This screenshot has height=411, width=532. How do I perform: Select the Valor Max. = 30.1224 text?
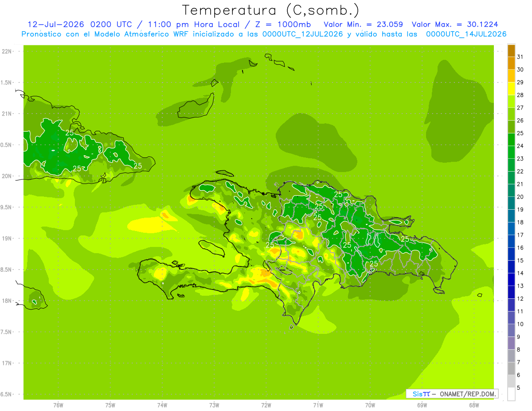point(458,24)
